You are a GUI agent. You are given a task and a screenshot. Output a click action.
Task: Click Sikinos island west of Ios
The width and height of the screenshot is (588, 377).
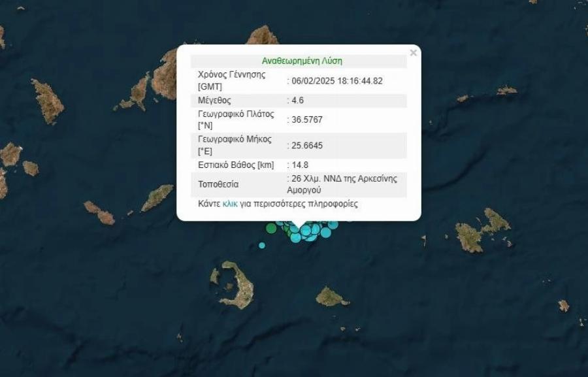pyautogui.click(x=99, y=212)
